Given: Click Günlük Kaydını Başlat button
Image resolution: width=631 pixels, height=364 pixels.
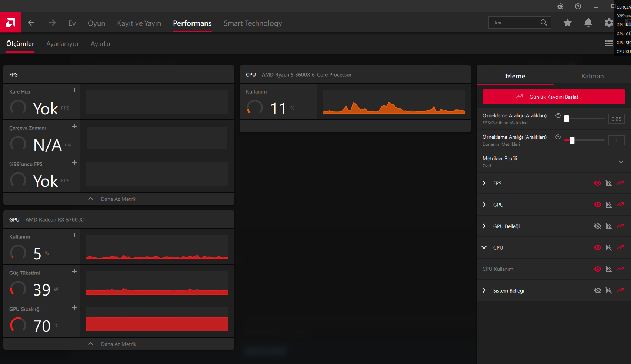Looking at the screenshot, I should pyautogui.click(x=554, y=97).
